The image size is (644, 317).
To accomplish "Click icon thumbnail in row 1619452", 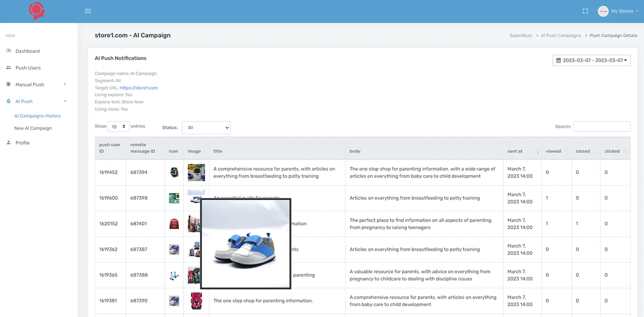I will [174, 172].
